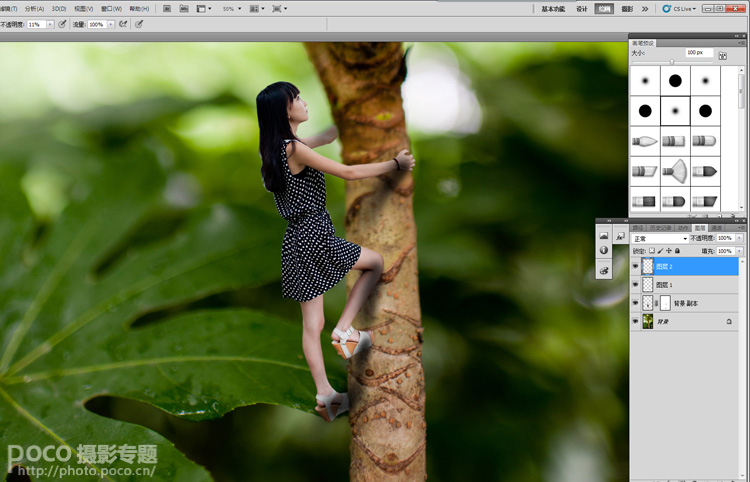
Task: Open the 3D(D) menu
Action: [x=59, y=9]
